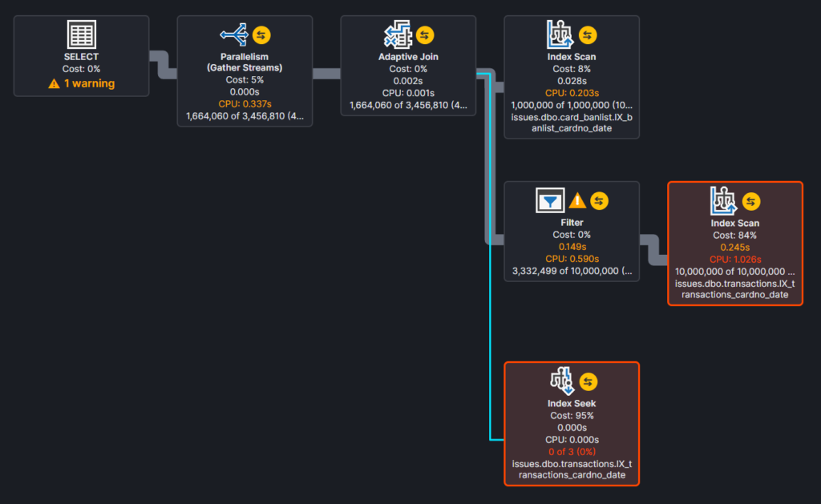Click the Adaptive Join row count text
The height and width of the screenshot is (504, 821).
408,105
